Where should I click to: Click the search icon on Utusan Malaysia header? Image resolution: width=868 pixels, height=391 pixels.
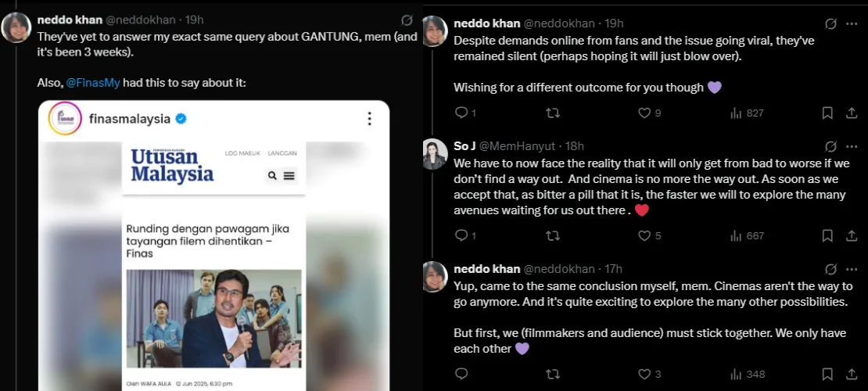coord(272,176)
